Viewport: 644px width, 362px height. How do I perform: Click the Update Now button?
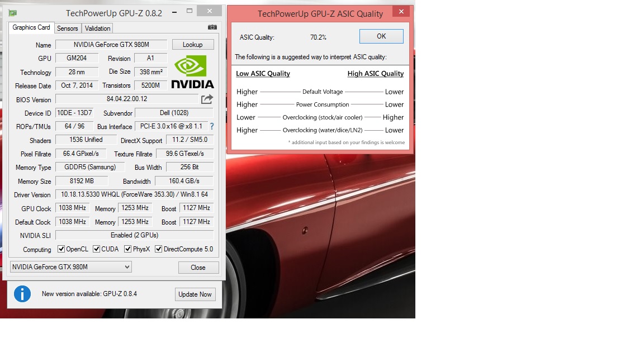point(195,294)
